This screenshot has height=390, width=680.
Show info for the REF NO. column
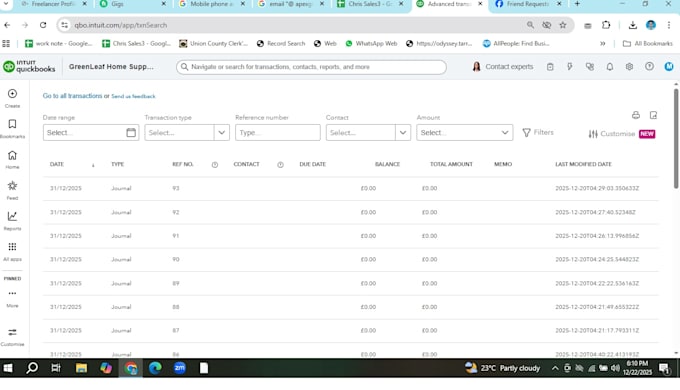point(215,165)
